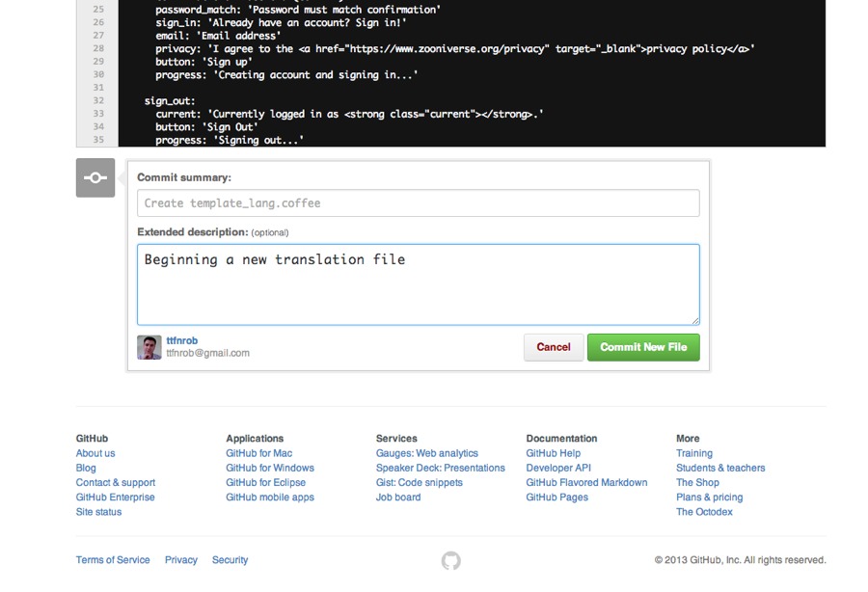Click the GitHub Octocat logo in footer
The image size is (868, 592).
pos(450,560)
